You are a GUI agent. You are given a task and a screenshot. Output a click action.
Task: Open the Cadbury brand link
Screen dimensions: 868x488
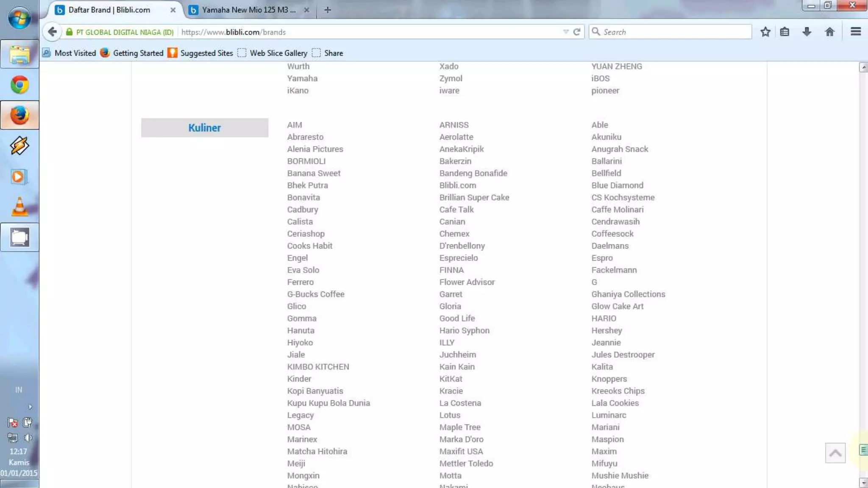[x=302, y=209]
